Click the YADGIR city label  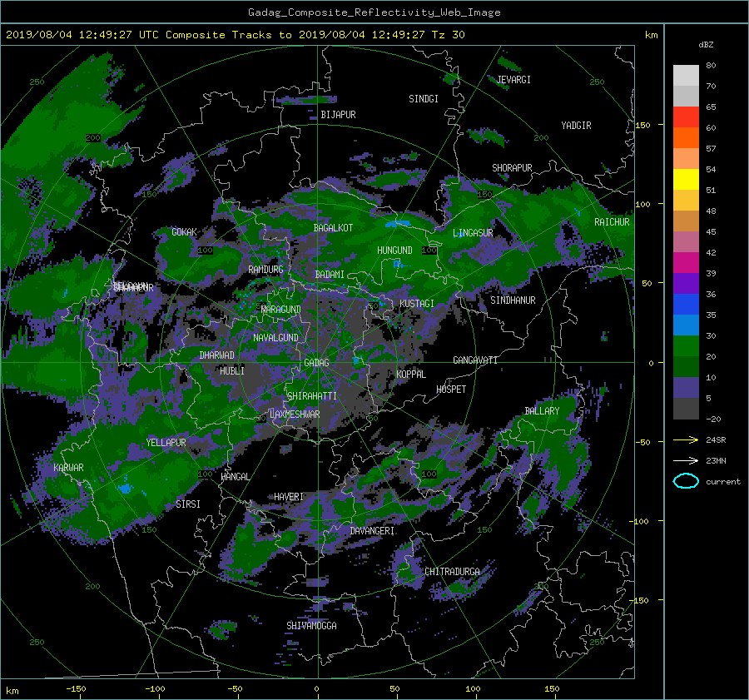click(x=576, y=126)
